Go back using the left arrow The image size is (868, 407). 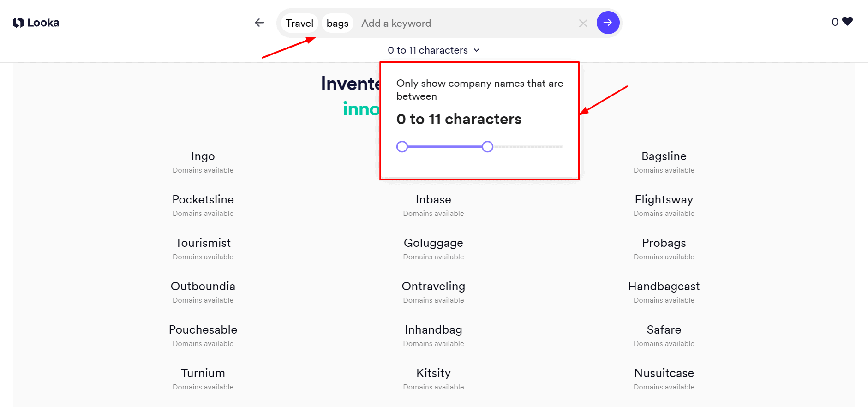[x=259, y=23]
